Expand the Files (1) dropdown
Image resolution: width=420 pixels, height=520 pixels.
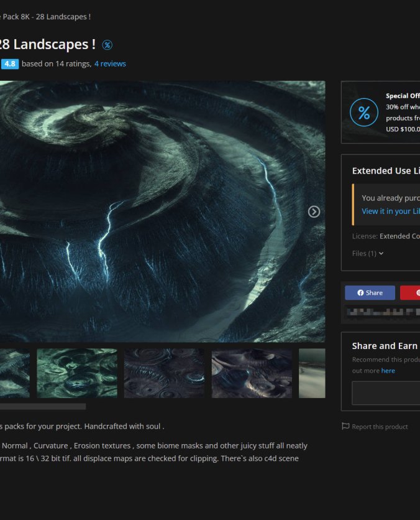368,253
